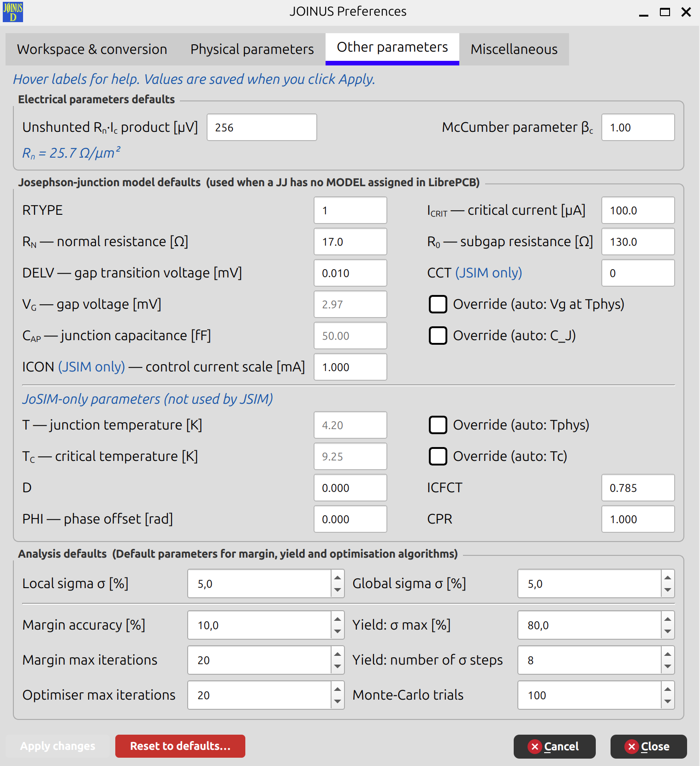Enable Override for Vg at Tphys
The image size is (700, 766).
tap(438, 304)
